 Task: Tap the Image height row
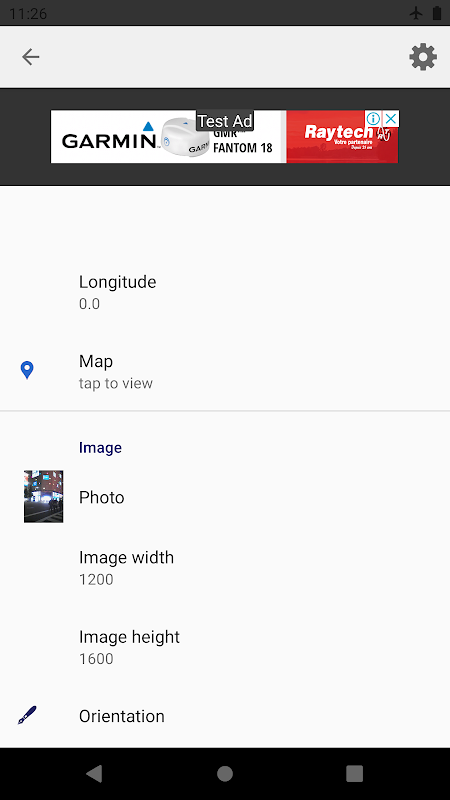tap(225, 647)
